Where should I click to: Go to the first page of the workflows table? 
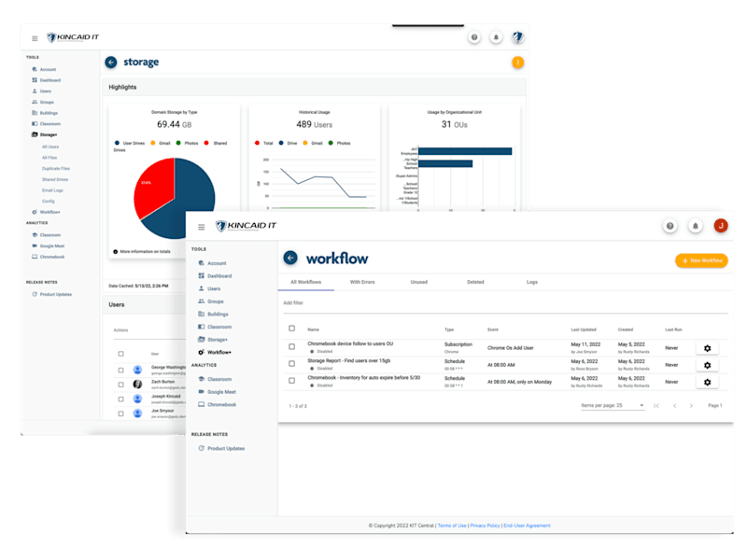(656, 406)
